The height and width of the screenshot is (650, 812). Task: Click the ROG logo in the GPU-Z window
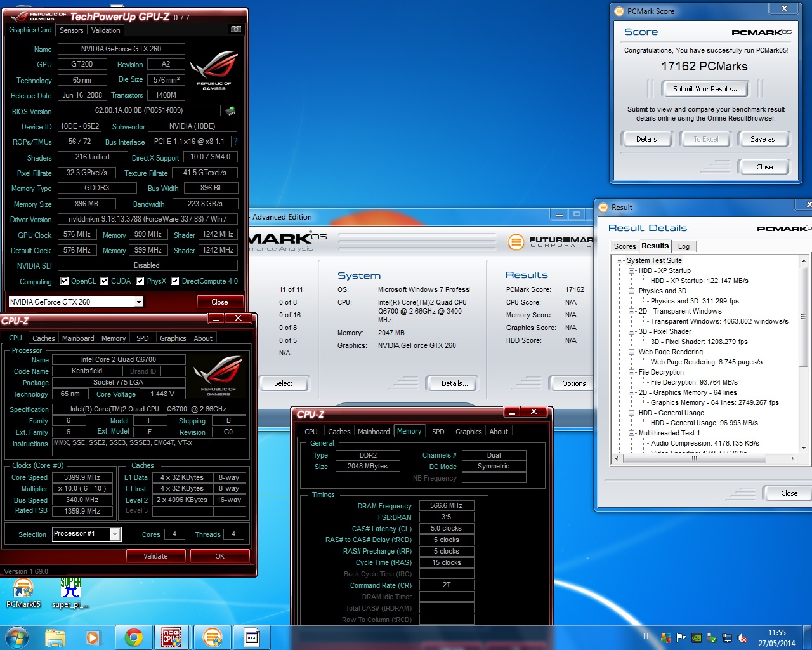[x=214, y=70]
